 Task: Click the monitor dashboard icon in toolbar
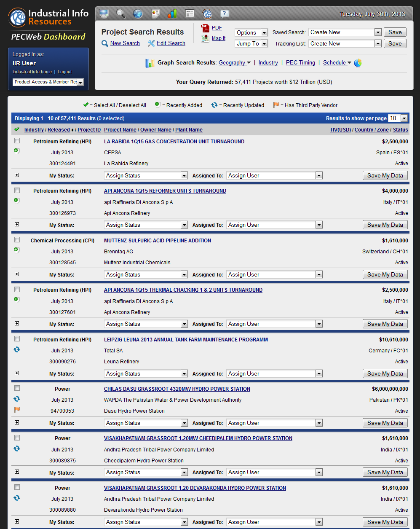pyautogui.click(x=104, y=14)
